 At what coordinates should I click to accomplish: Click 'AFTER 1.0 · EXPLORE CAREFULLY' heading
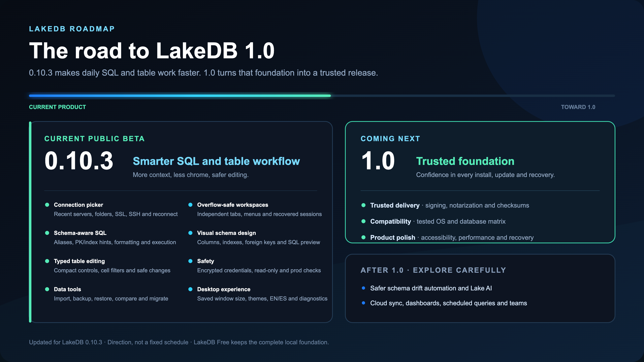pos(433,270)
